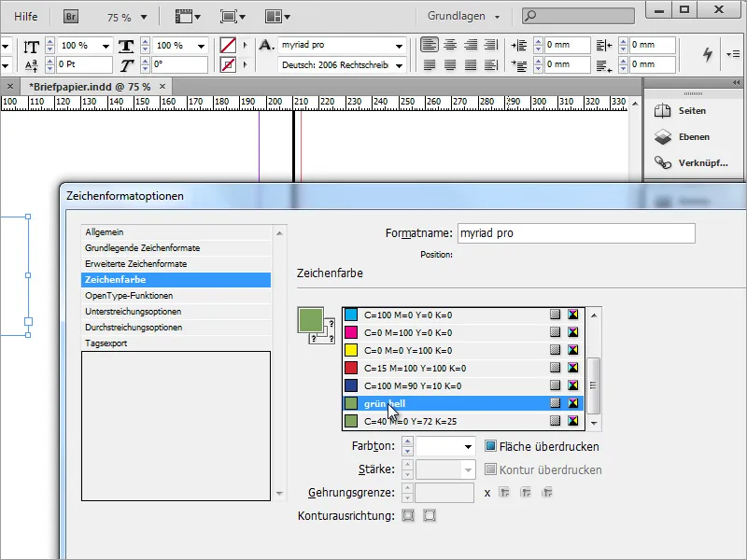Open the vertical scale 100 % dropdown

106,46
